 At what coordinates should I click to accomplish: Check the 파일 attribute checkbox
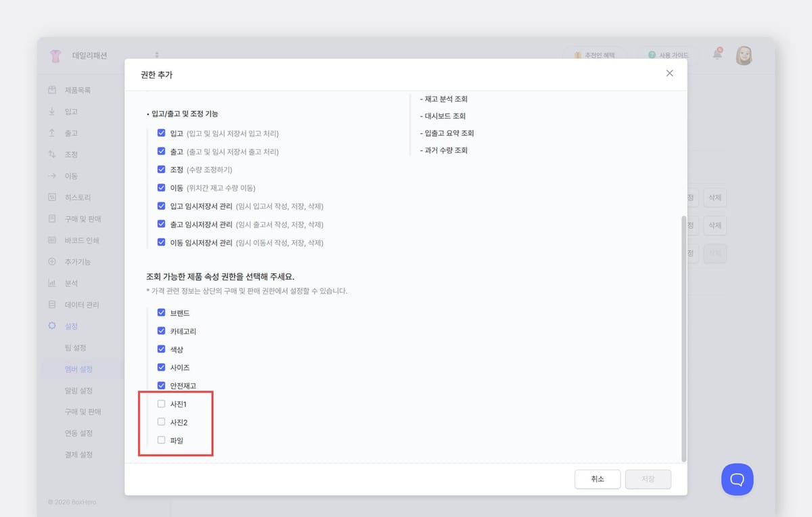pos(161,440)
